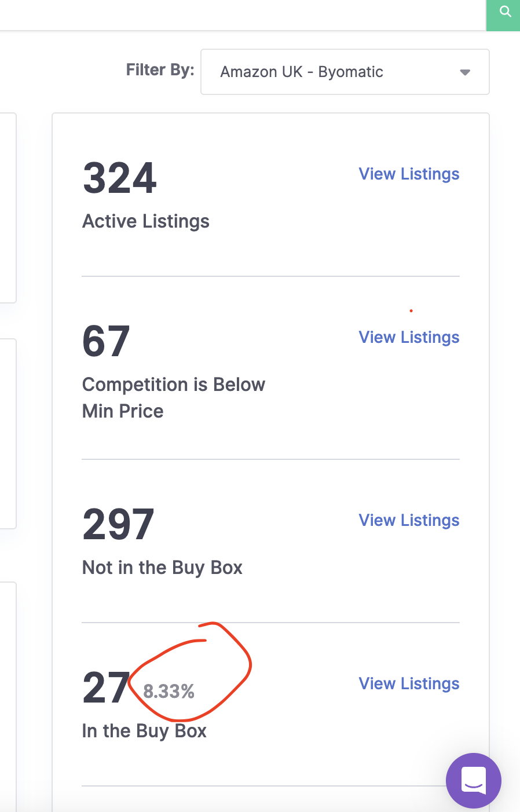Expand the filter dropdown caret arrow
Viewport: 520px width, 812px height.
point(465,72)
